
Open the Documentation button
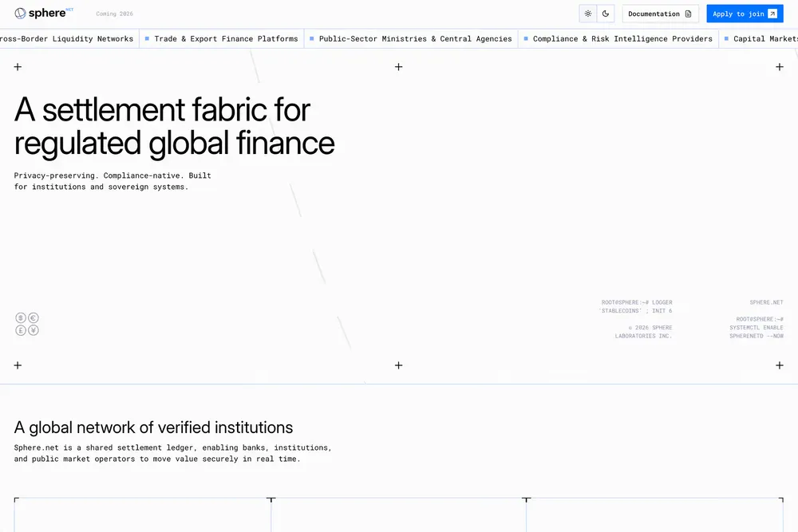click(660, 14)
